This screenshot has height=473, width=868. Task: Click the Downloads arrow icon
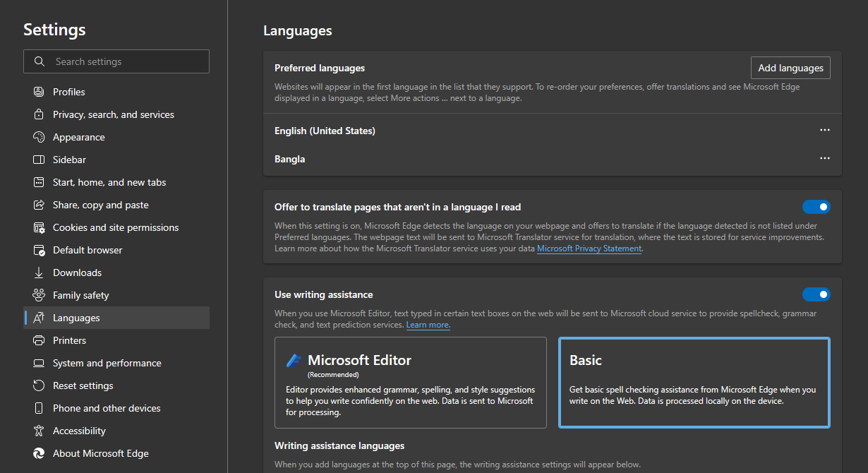pos(39,273)
